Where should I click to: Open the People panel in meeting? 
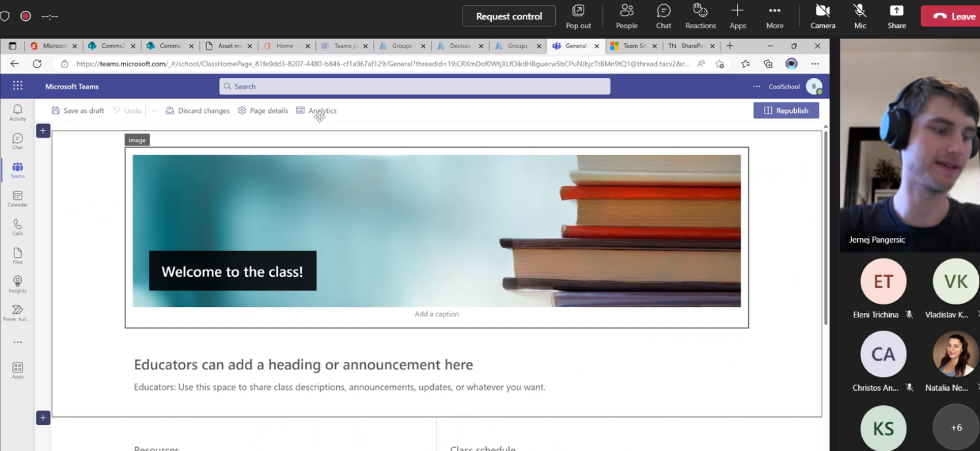626,16
